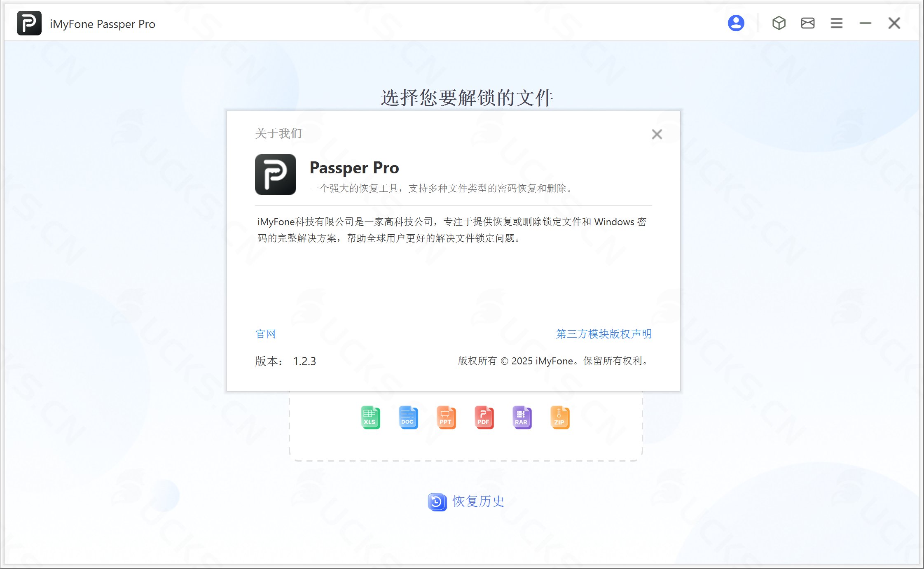
Task: Click the cube package icon in title bar
Action: (779, 23)
